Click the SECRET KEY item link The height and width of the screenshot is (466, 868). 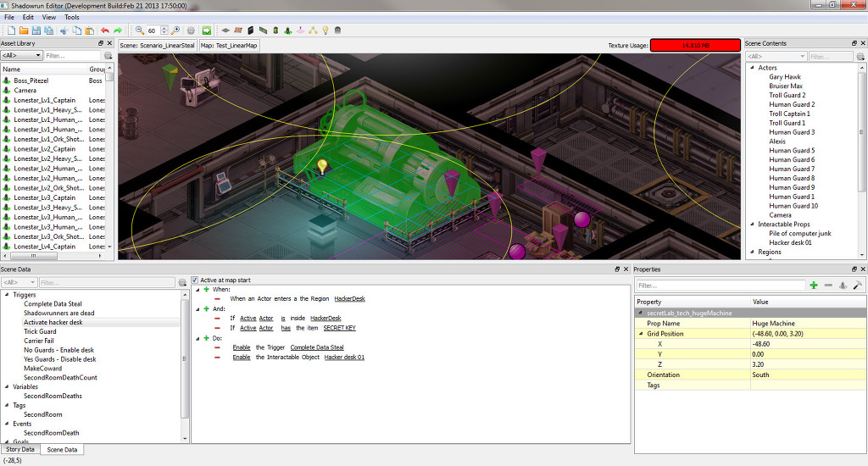click(339, 328)
